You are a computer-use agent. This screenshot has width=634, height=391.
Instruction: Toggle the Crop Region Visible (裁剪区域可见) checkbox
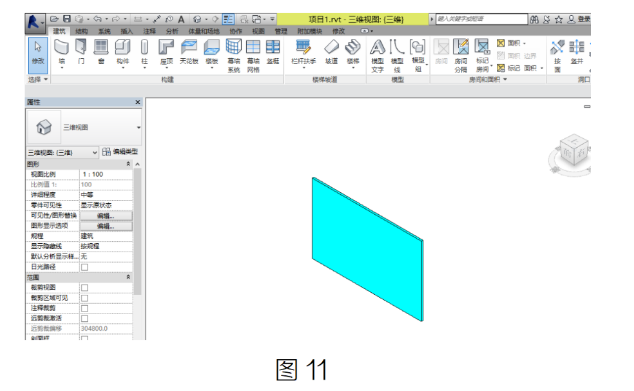pos(85,298)
